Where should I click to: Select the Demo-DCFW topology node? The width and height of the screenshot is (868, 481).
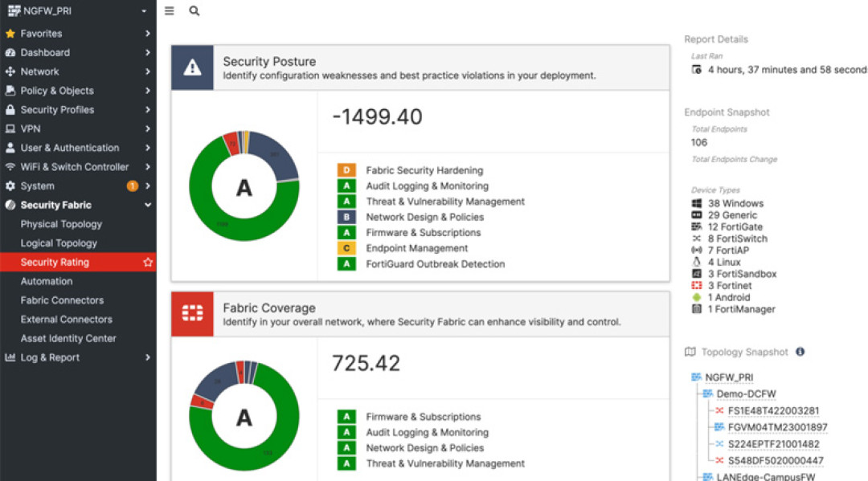tap(746, 393)
